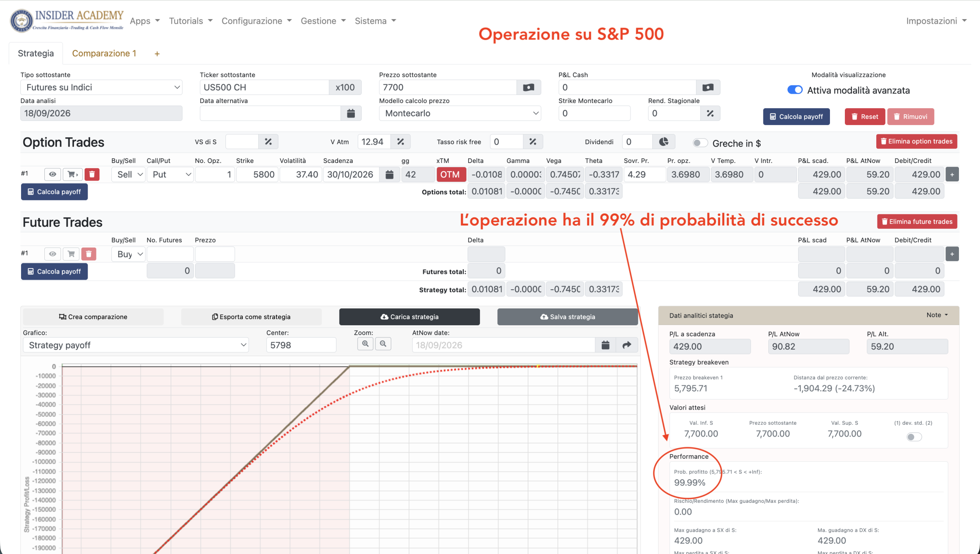
Task: Click the camera icon next to Prezzo sottostante
Action: click(528, 87)
